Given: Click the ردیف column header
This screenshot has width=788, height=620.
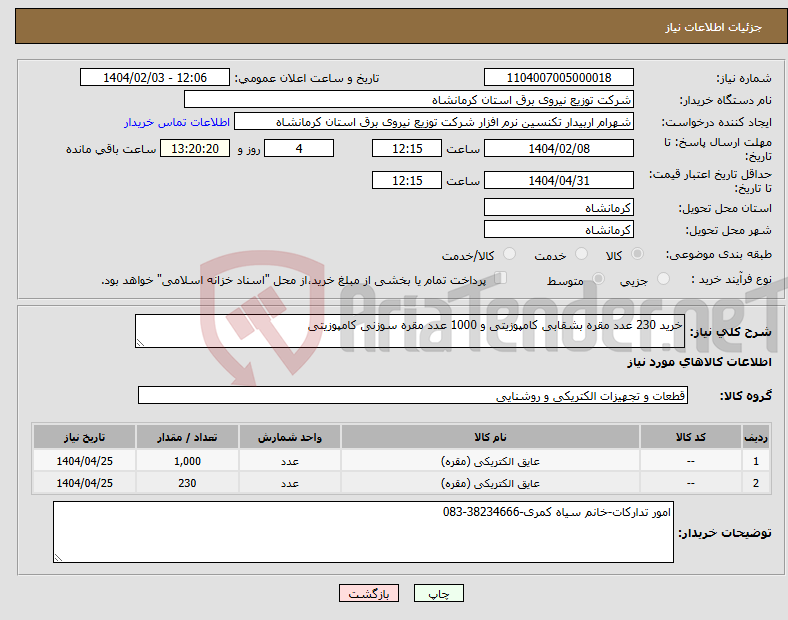Looking at the screenshot, I should [x=755, y=437].
